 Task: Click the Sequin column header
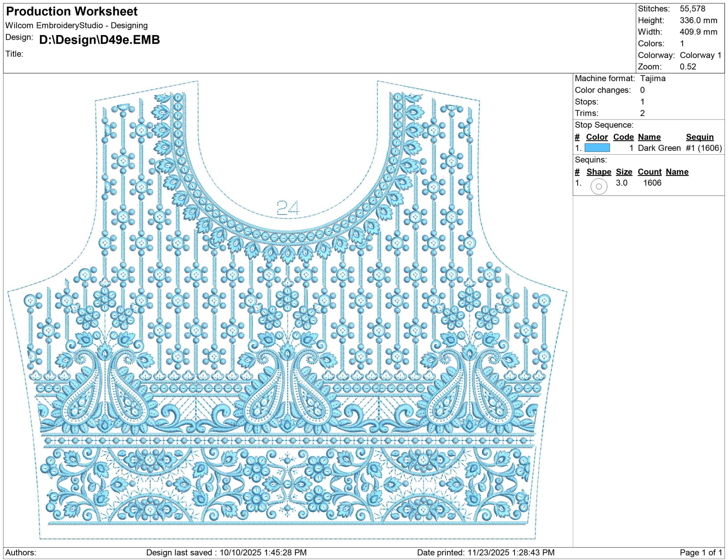[x=700, y=137]
